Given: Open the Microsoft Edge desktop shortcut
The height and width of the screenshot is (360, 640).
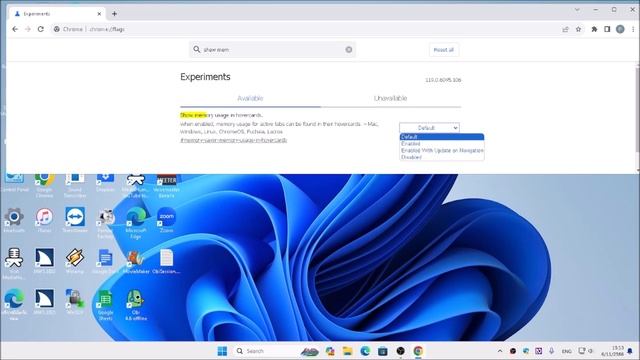Looking at the screenshot, I should [136, 223].
